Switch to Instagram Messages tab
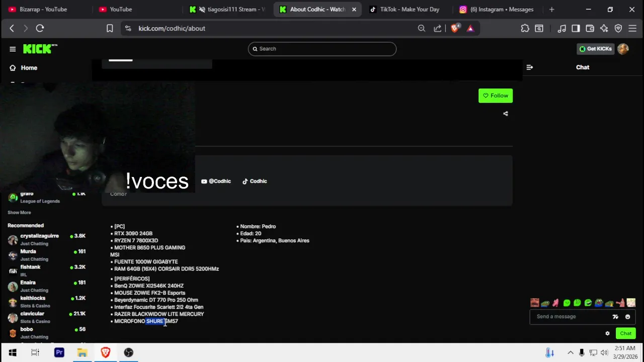Viewport: 644px width, 362px height. pos(498,10)
